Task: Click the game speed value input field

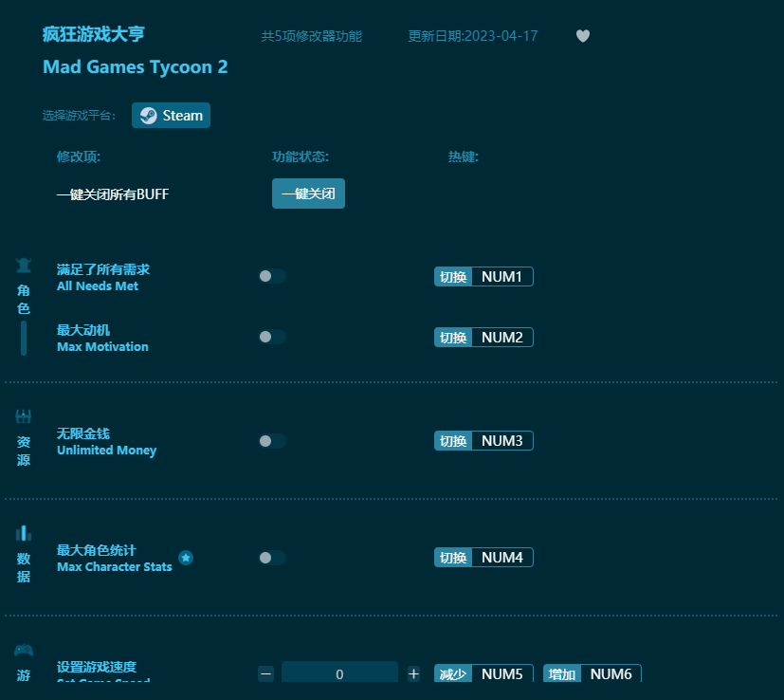Action: (x=339, y=672)
